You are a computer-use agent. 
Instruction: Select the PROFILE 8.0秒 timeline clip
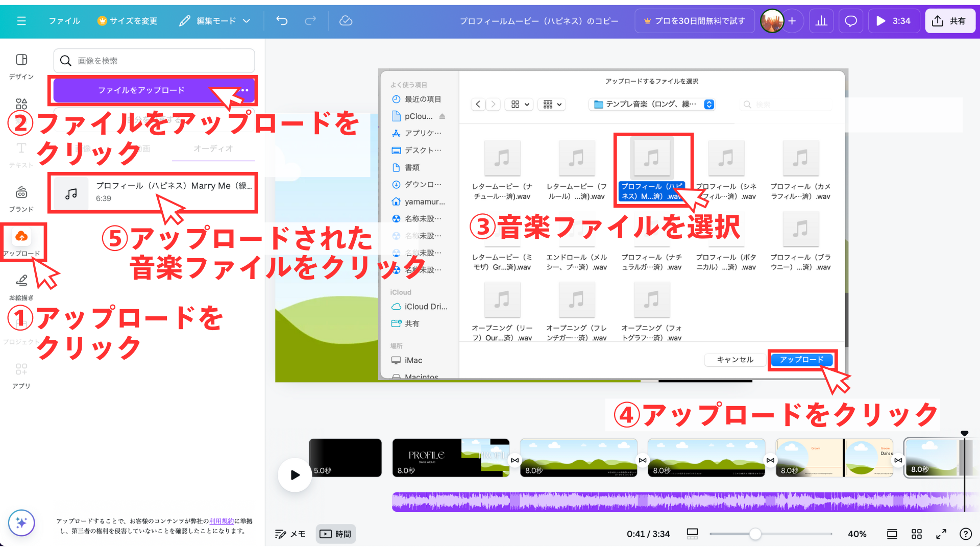451,458
